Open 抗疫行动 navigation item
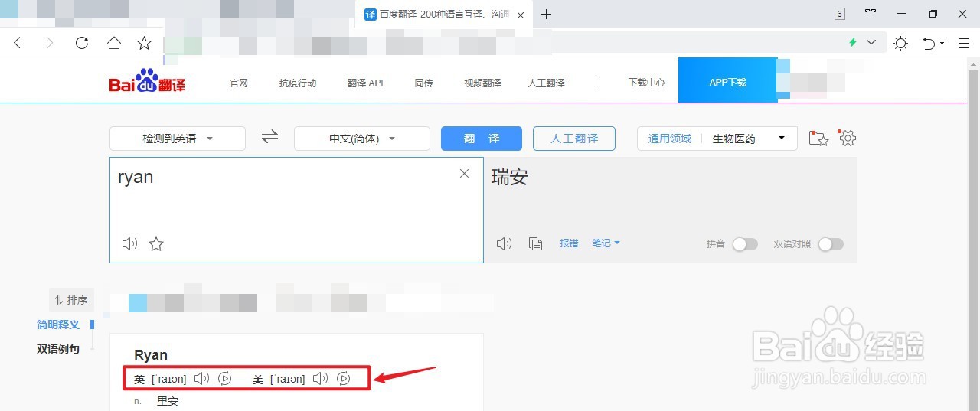Screen dimensions: 980x411 pyautogui.click(x=298, y=83)
